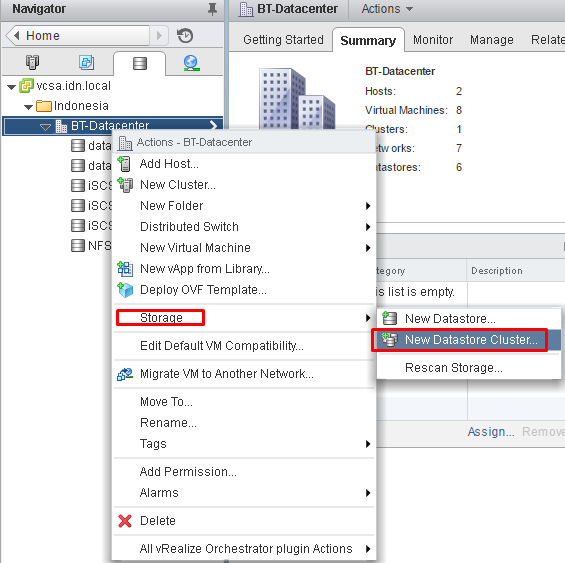
Task: Choose New Datastore... in the submenu
Action: [x=469, y=319]
